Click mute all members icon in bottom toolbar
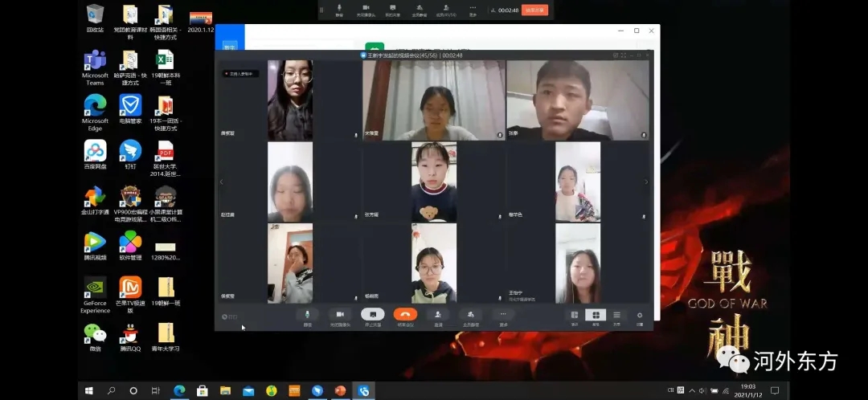Viewport: 868px width, 400px height. (x=470, y=315)
